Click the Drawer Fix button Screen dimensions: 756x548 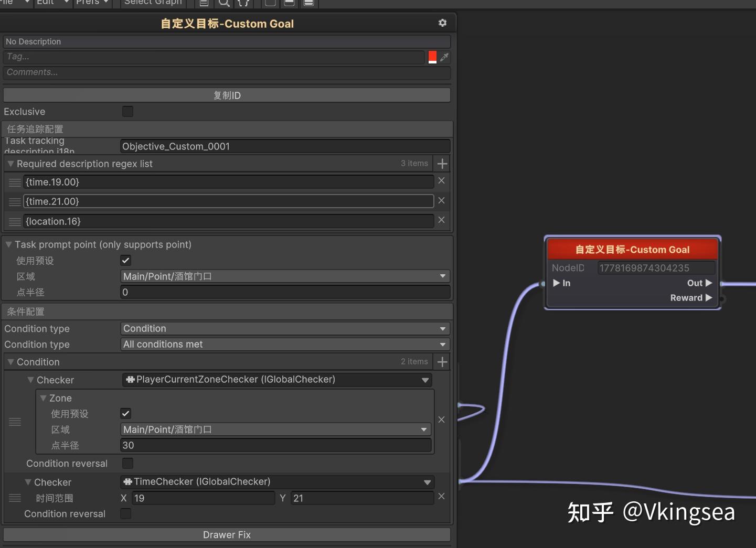pyautogui.click(x=227, y=535)
